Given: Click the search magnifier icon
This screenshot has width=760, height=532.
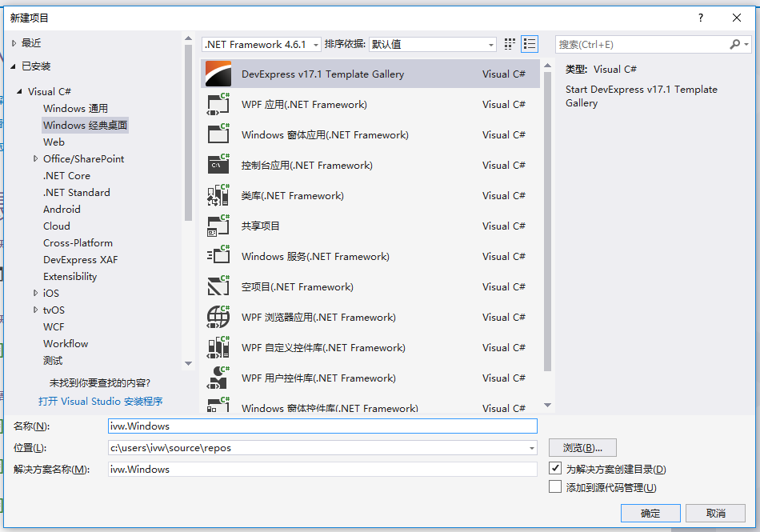Looking at the screenshot, I should click(734, 44).
